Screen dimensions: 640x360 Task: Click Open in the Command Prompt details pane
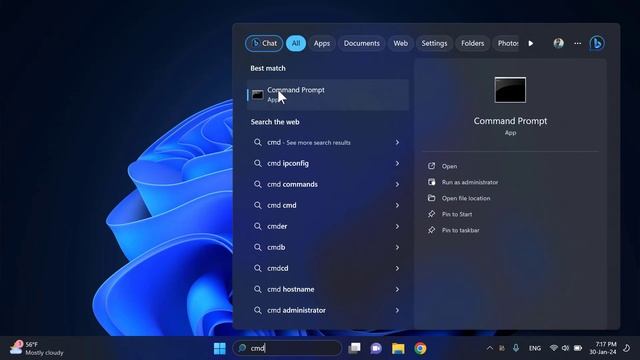coord(449,166)
